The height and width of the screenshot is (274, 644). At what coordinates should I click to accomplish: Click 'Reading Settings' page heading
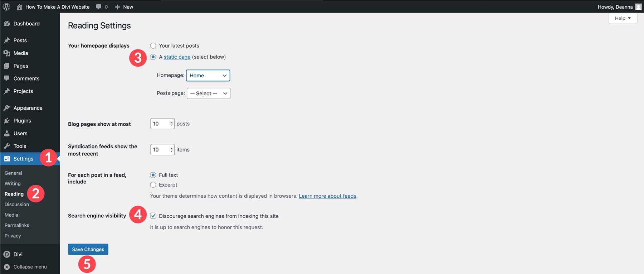(99, 26)
